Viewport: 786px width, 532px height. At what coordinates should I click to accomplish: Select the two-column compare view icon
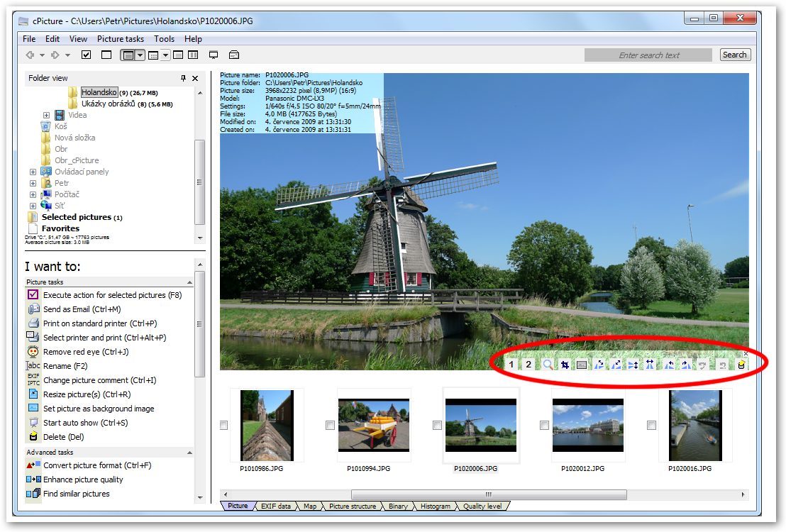[x=193, y=55]
